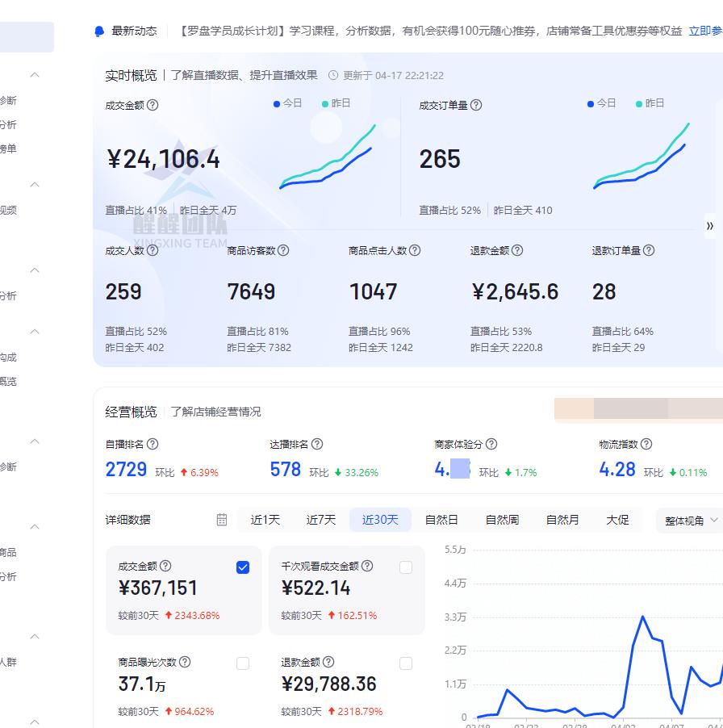Open the 整体视角 dropdown
The width and height of the screenshot is (723, 728).
(x=690, y=521)
